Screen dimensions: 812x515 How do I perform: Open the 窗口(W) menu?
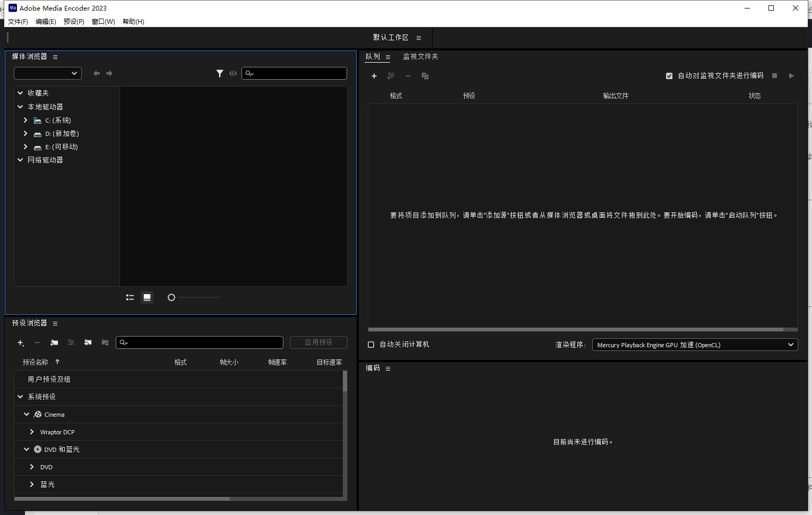point(103,22)
